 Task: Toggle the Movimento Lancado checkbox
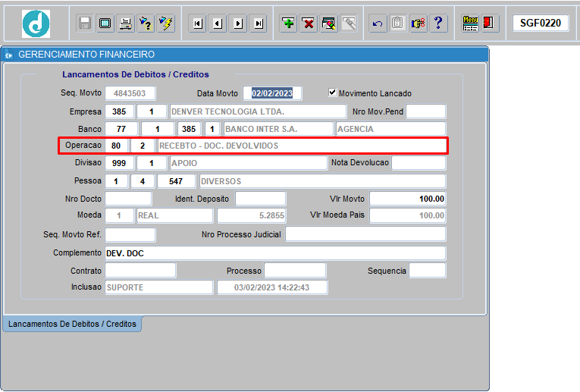(x=333, y=93)
